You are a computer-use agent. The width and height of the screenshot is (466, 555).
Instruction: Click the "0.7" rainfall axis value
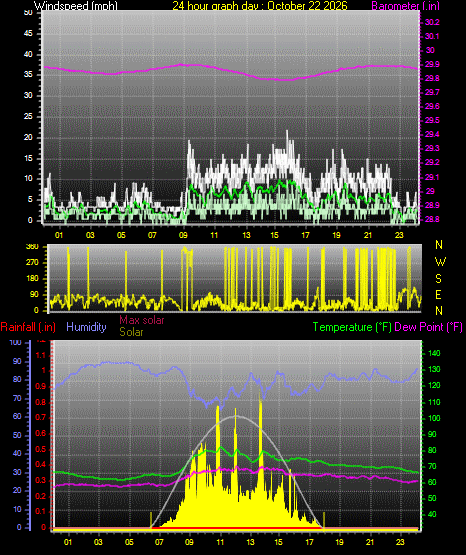pyautogui.click(x=41, y=418)
